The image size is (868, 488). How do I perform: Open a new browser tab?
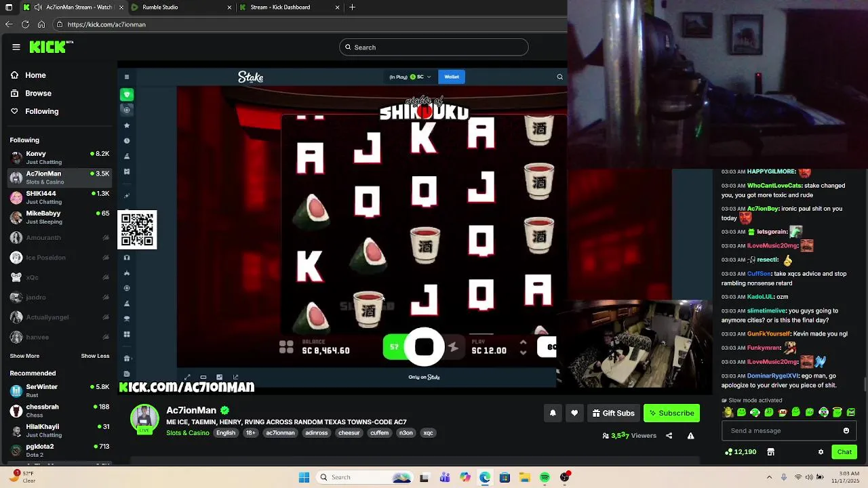[x=352, y=7]
